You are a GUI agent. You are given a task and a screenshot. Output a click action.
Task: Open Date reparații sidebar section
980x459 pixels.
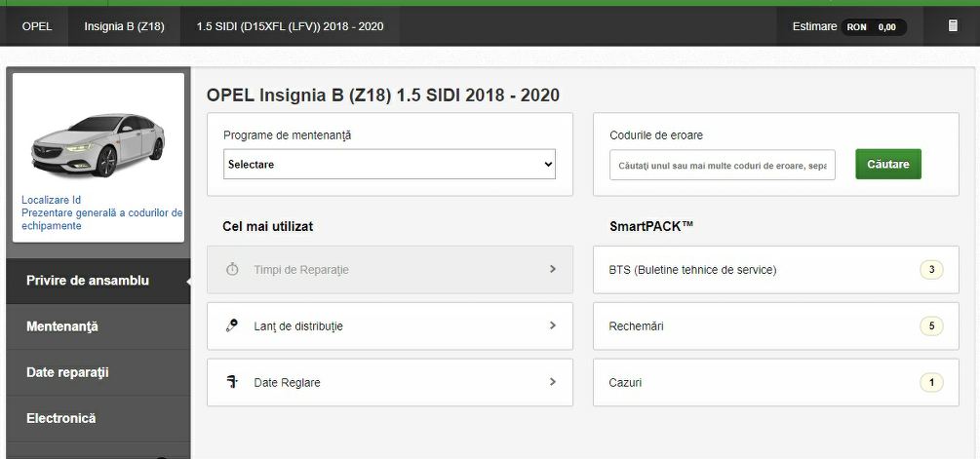(x=67, y=372)
